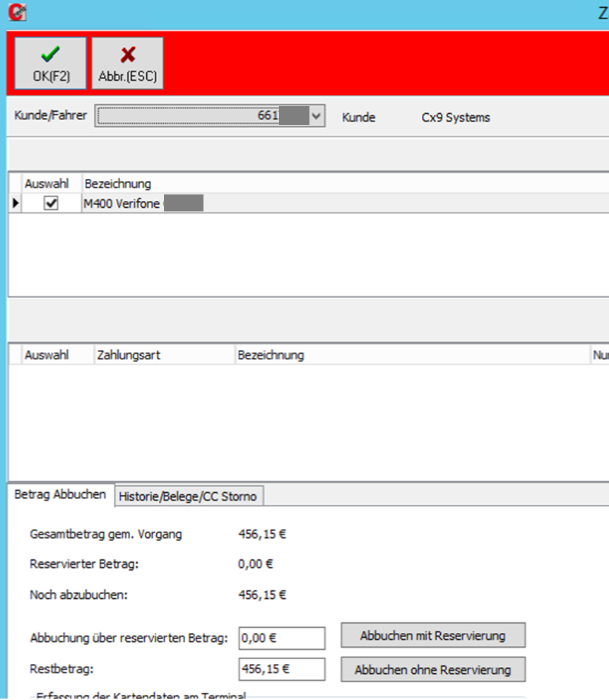
Task: Click the black row indicator arrow beside M400 Verifone
Action: [x=15, y=204]
